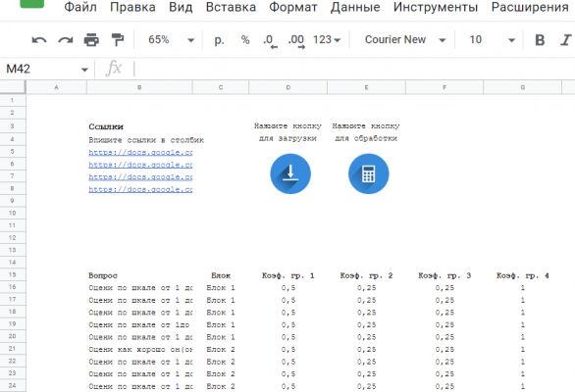Image resolution: width=575 pixels, height=392 pixels.
Task: Select the Блок header cell
Action: pyautogui.click(x=221, y=275)
